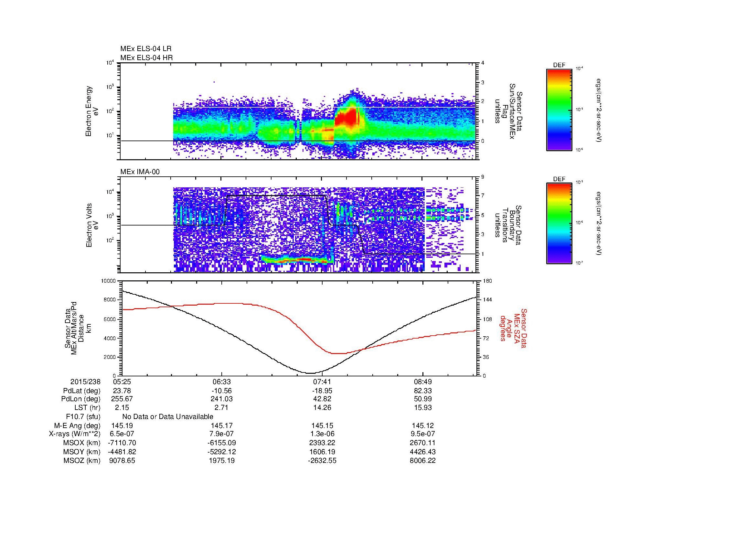Click 'No Data or Data Unavailable' text

point(168,417)
